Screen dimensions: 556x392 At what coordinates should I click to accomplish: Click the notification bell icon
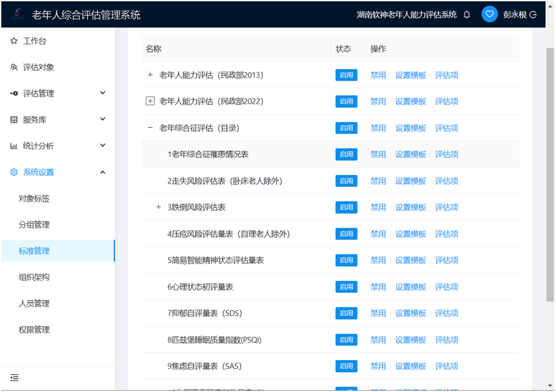(x=467, y=15)
